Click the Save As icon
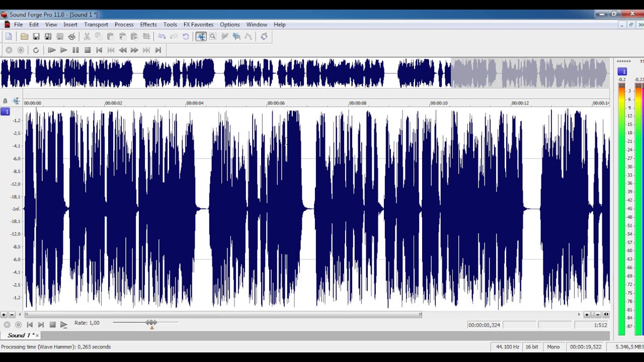The image size is (644, 362). pyautogui.click(x=48, y=37)
